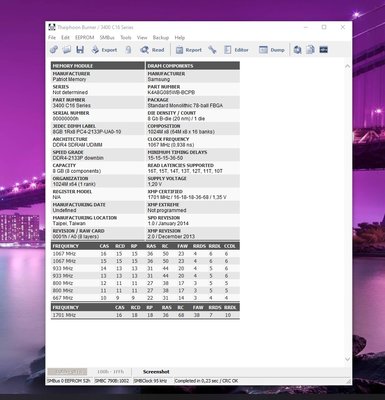Open the Tools menu
The width and height of the screenshot is (385, 400).
click(x=126, y=37)
